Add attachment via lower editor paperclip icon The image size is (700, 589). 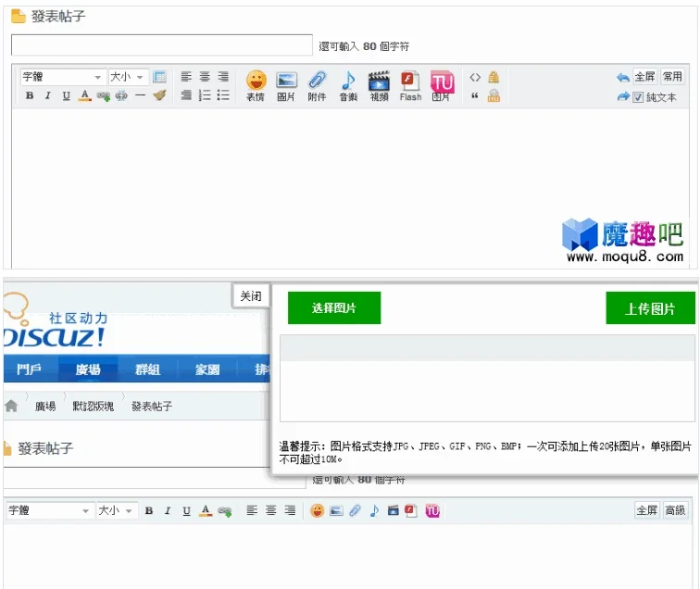coord(355,510)
